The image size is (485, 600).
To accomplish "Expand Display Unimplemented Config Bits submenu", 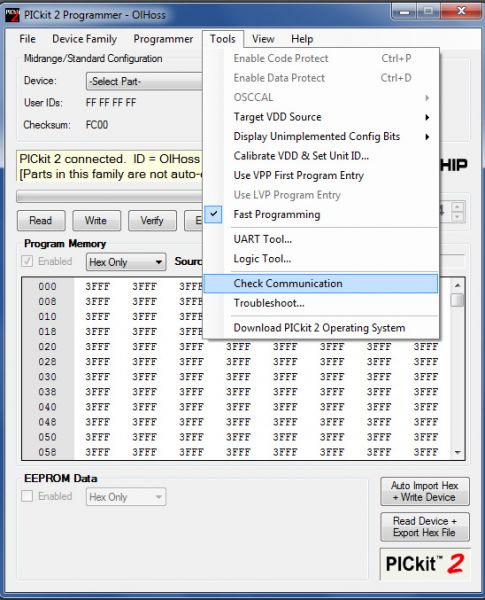I will (x=321, y=137).
